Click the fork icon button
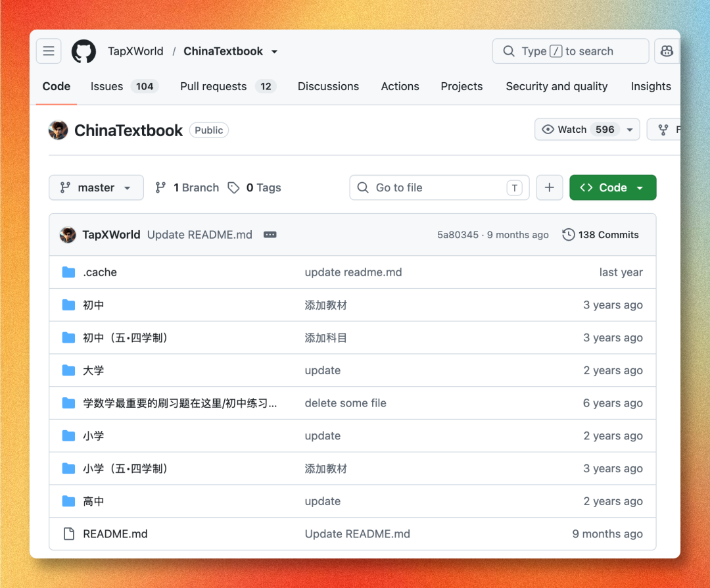The image size is (710, 588). (664, 130)
